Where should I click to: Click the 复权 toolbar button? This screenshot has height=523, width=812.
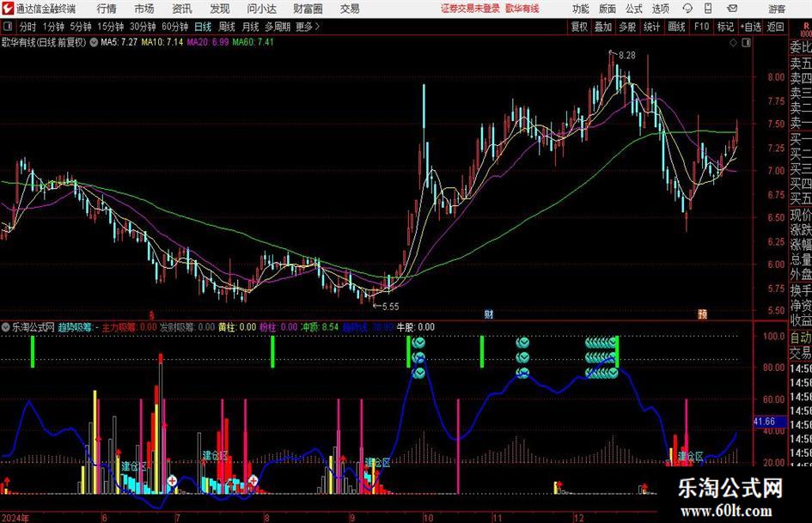point(579,27)
